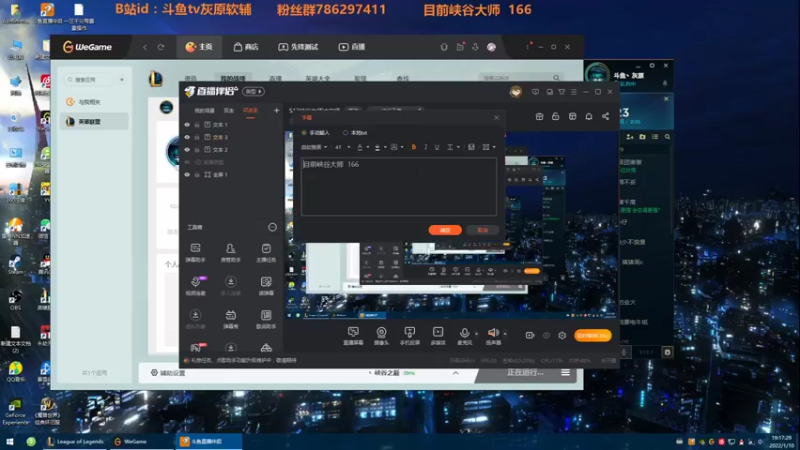This screenshot has width=800, height=450.
Task: Click the WeGame refresh icon
Action: coord(161,47)
